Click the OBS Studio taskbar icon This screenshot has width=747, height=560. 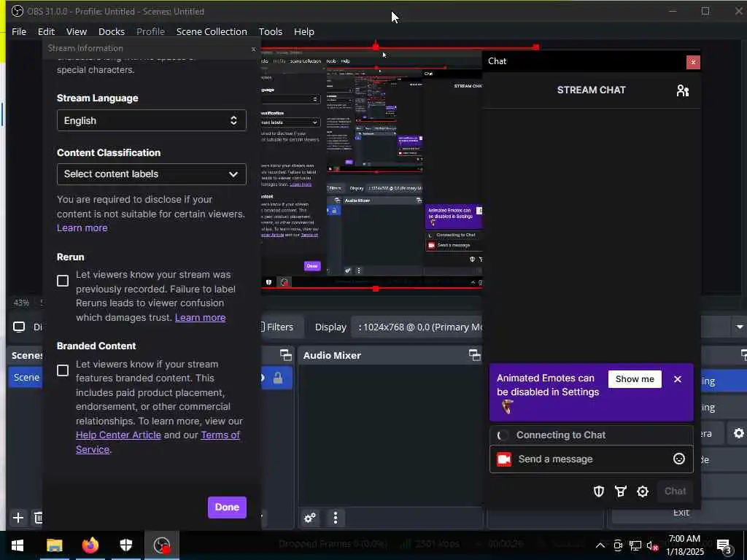click(x=162, y=545)
